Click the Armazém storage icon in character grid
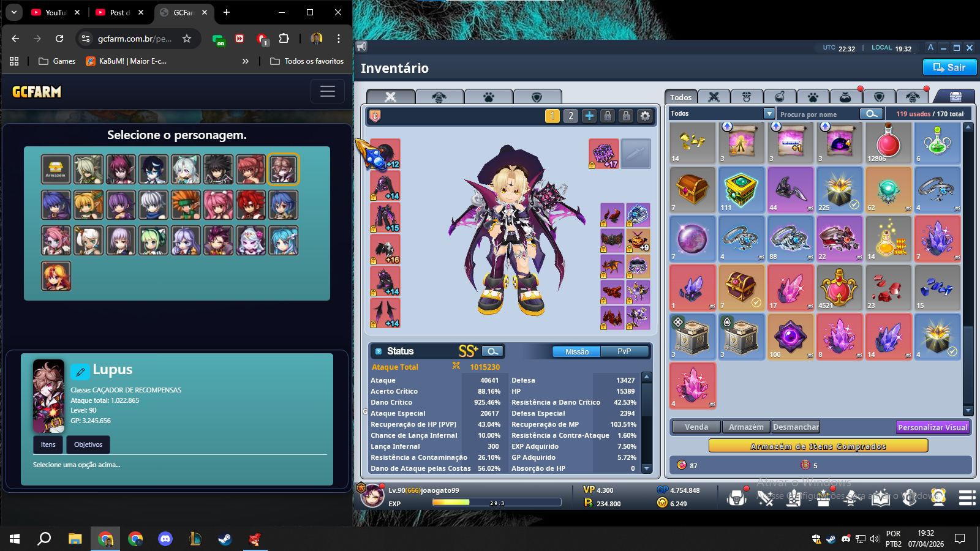 click(x=56, y=170)
